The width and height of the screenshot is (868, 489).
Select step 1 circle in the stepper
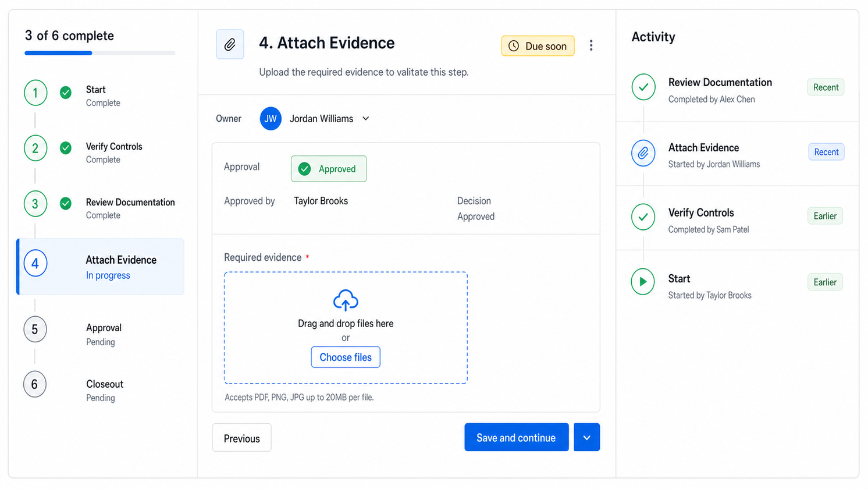click(35, 93)
